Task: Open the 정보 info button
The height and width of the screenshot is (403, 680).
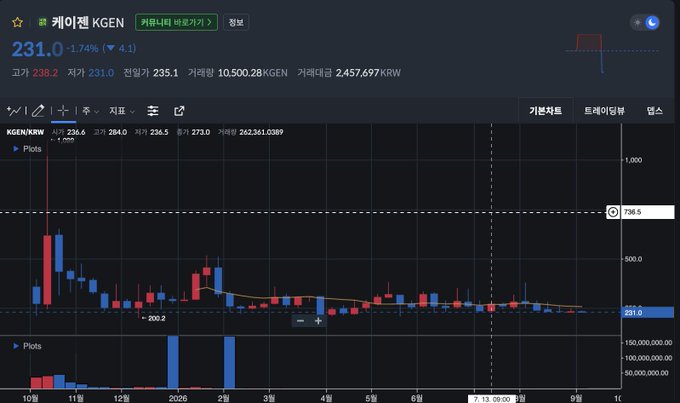Action: (236, 22)
